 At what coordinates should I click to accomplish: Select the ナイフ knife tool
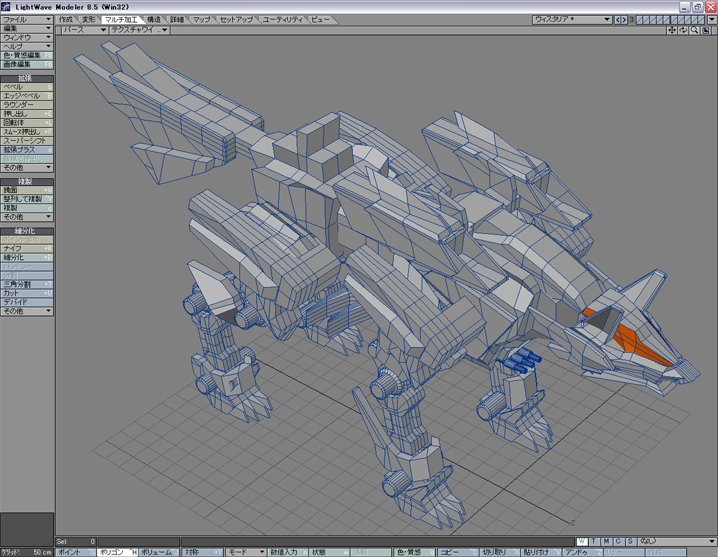27,248
